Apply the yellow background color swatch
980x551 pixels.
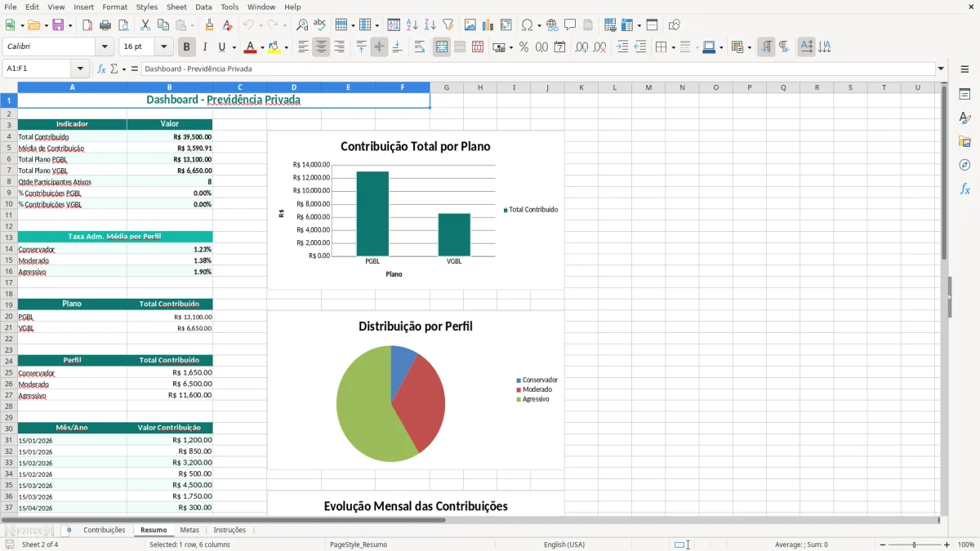pos(275,47)
